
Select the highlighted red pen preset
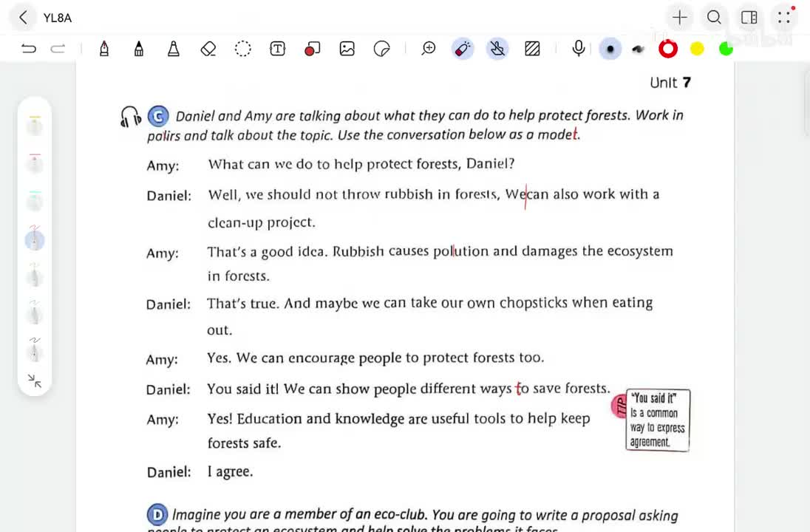pos(35,239)
